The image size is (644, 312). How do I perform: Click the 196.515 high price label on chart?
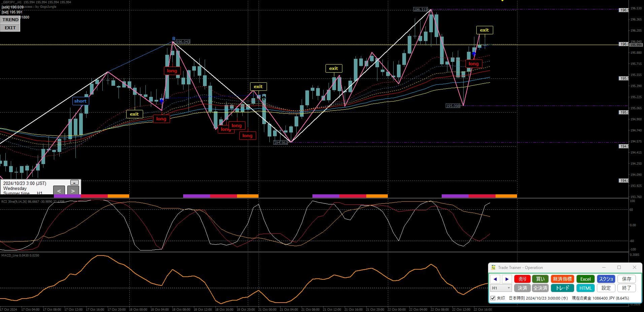[x=420, y=9]
